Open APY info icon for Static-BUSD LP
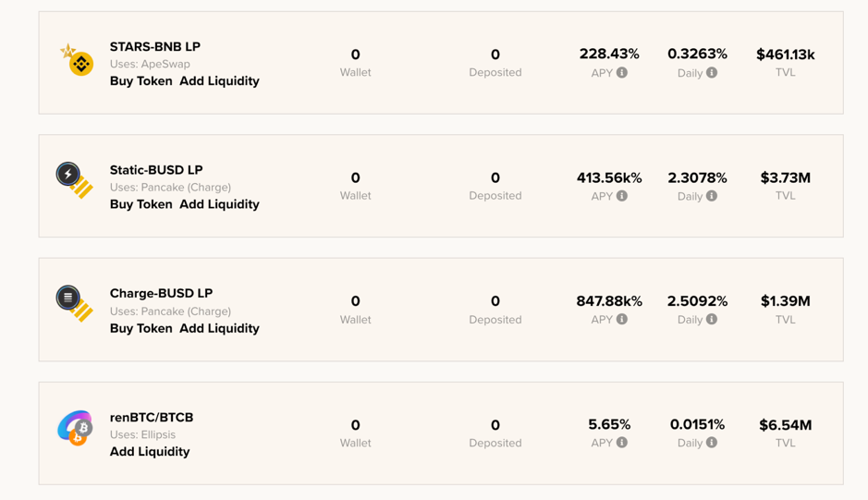 click(x=622, y=196)
